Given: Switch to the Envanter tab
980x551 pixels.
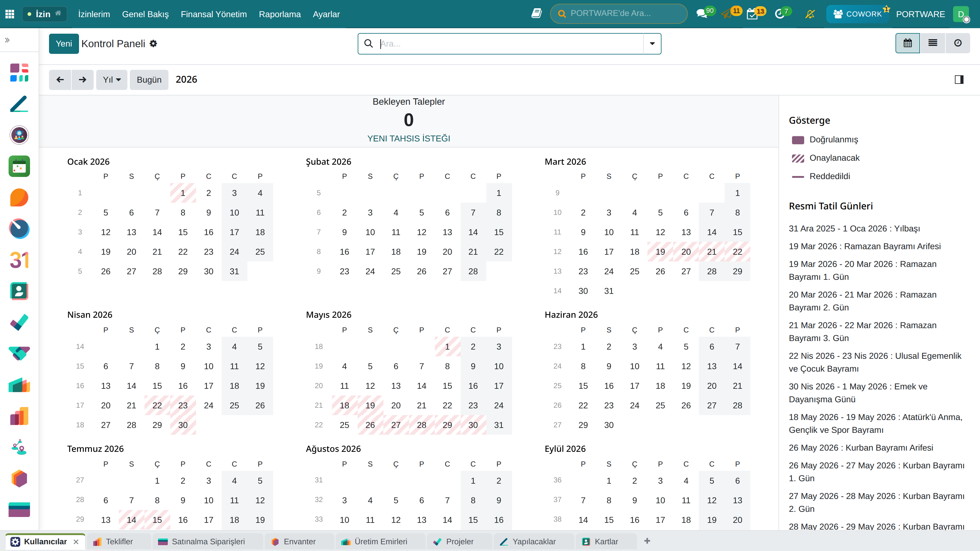Looking at the screenshot, I should pyautogui.click(x=300, y=542).
